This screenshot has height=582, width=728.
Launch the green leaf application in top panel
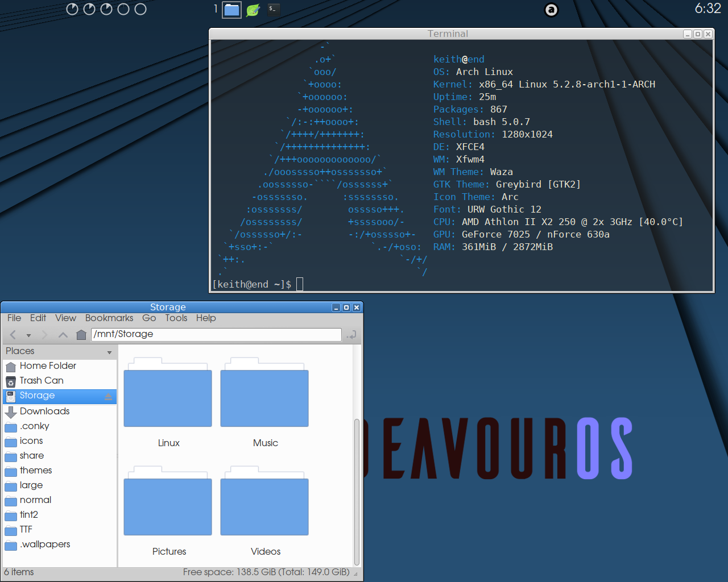pos(253,10)
